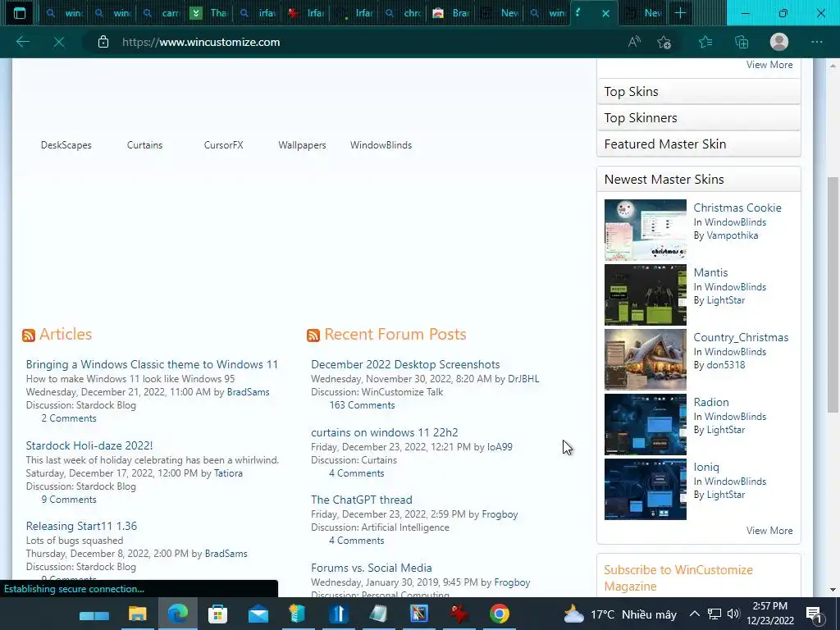Visit skinner don5318's profile
Screen dimensions: 840x630
[726, 365]
